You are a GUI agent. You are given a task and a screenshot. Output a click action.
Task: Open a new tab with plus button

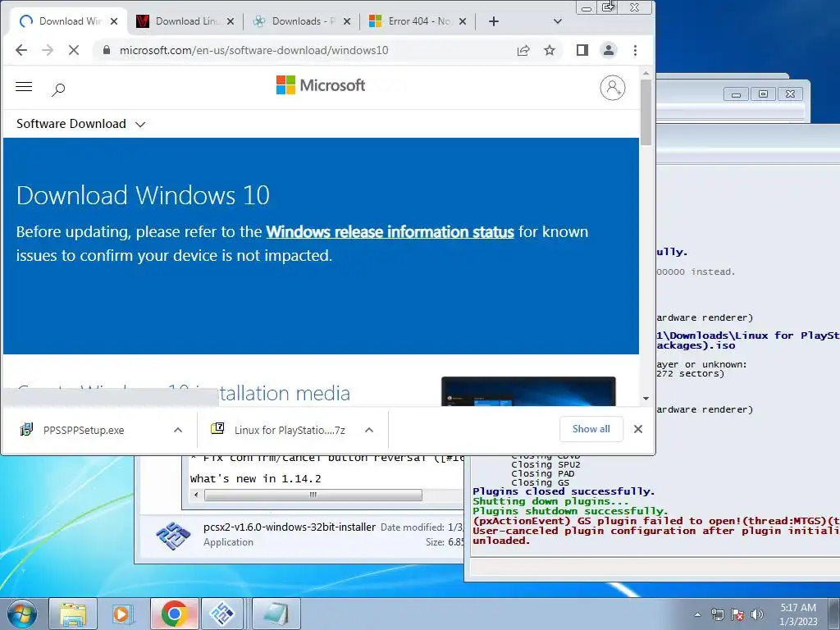click(494, 21)
